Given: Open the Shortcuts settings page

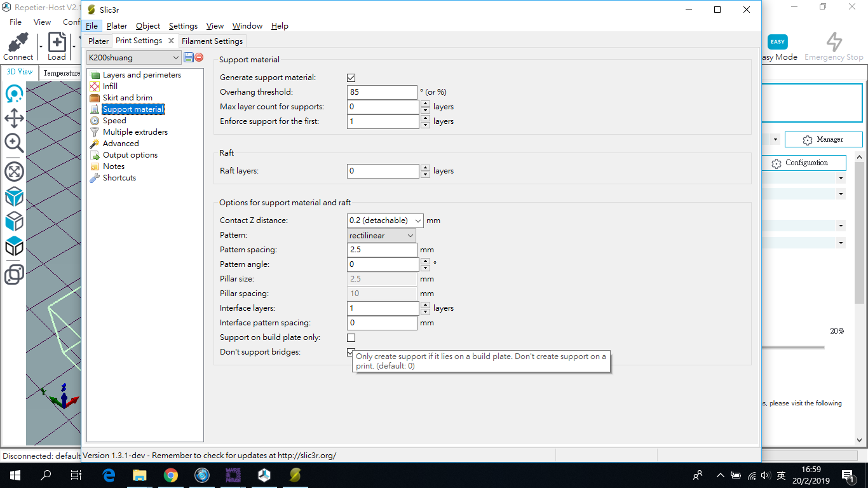Looking at the screenshot, I should click(x=119, y=178).
